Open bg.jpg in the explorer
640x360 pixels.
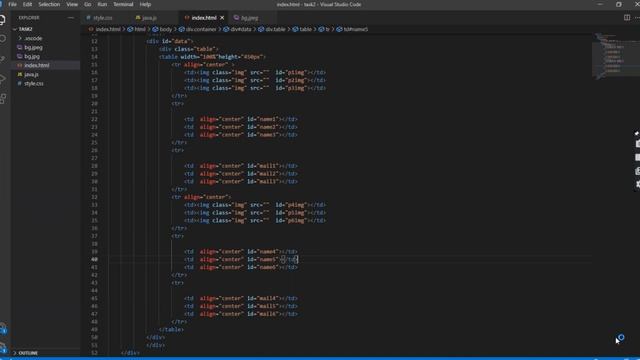click(45, 56)
